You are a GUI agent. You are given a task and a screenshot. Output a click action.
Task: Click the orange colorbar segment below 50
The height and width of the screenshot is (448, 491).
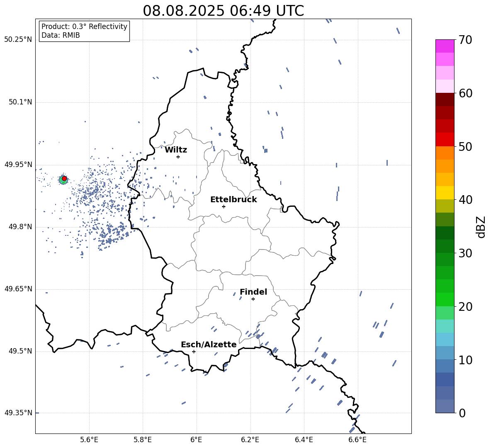(x=445, y=153)
